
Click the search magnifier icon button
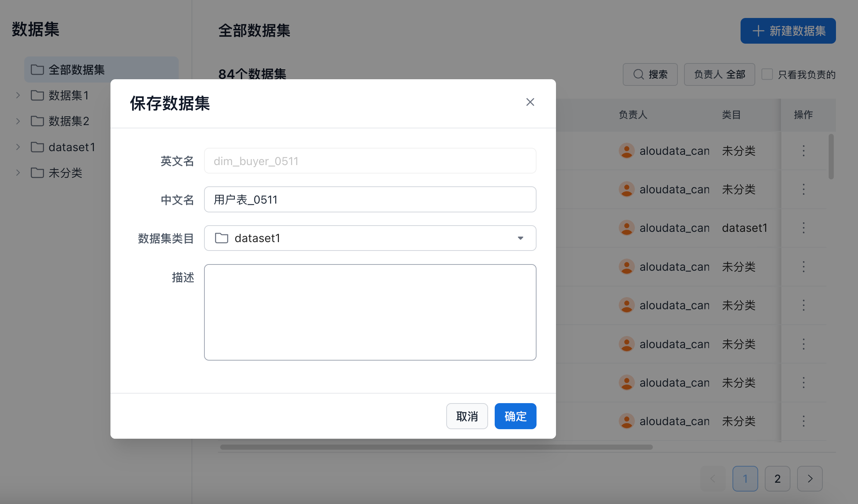(x=639, y=74)
